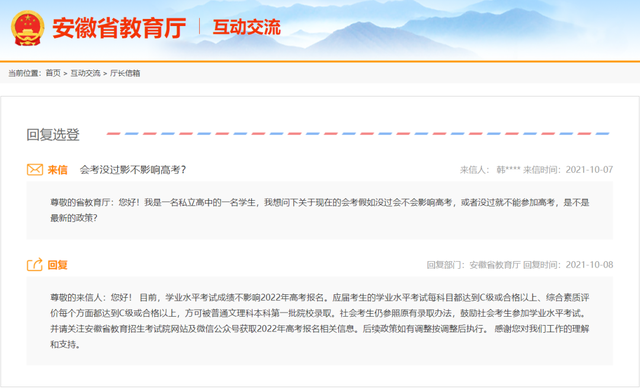This screenshot has width=640, height=389.
Task: Click the orange 回复 label
Action: click(58, 265)
